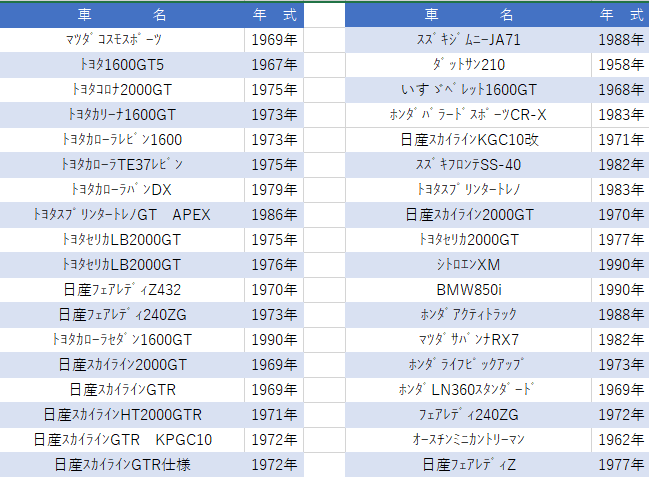Click the left table 車名 header
The width and height of the screenshot is (649, 477).
click(122, 15)
